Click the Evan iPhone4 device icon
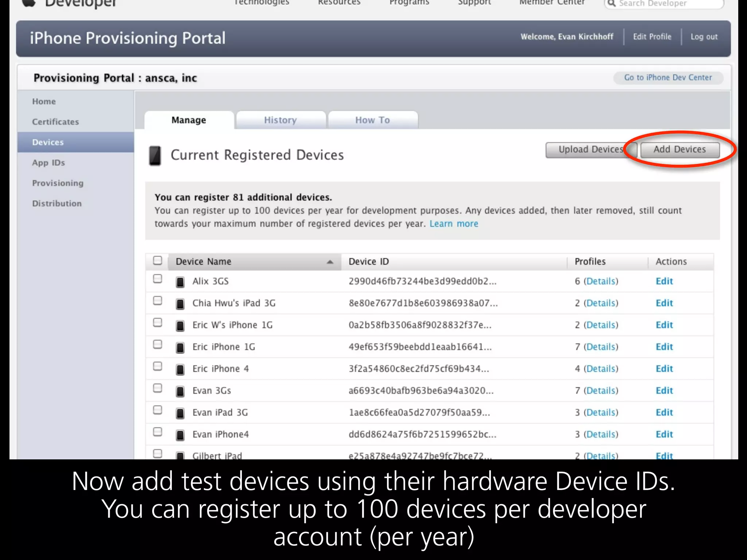This screenshot has width=747, height=560. [180, 435]
